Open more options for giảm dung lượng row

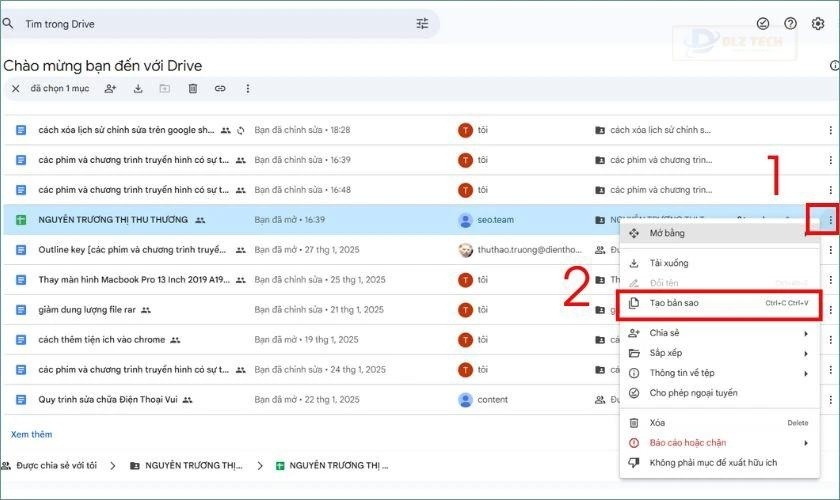coord(830,310)
